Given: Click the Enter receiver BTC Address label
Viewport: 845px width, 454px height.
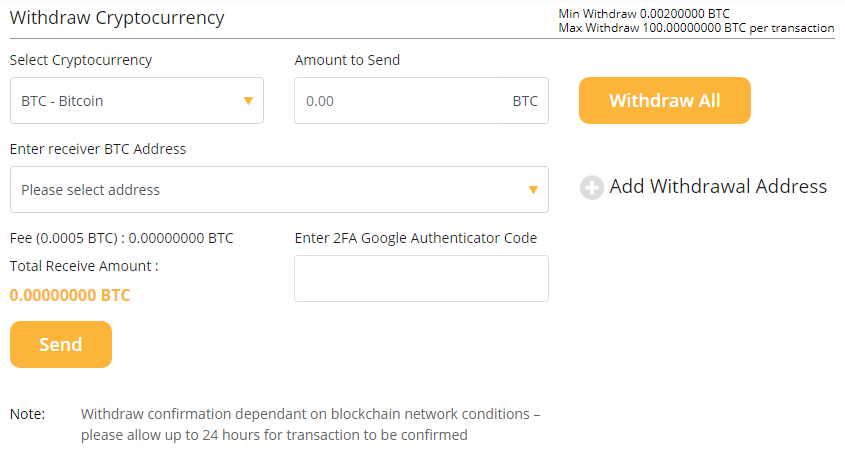Looking at the screenshot, I should (x=98, y=149).
